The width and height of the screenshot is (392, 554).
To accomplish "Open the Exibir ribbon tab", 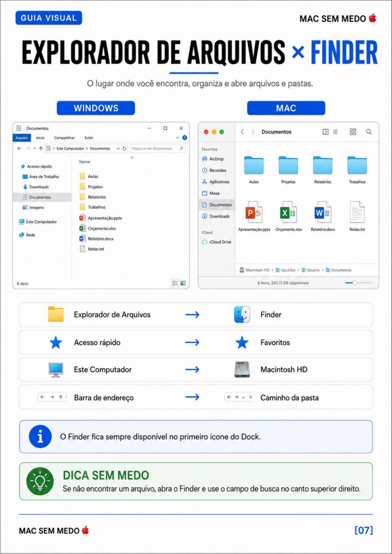I will pos(89,138).
